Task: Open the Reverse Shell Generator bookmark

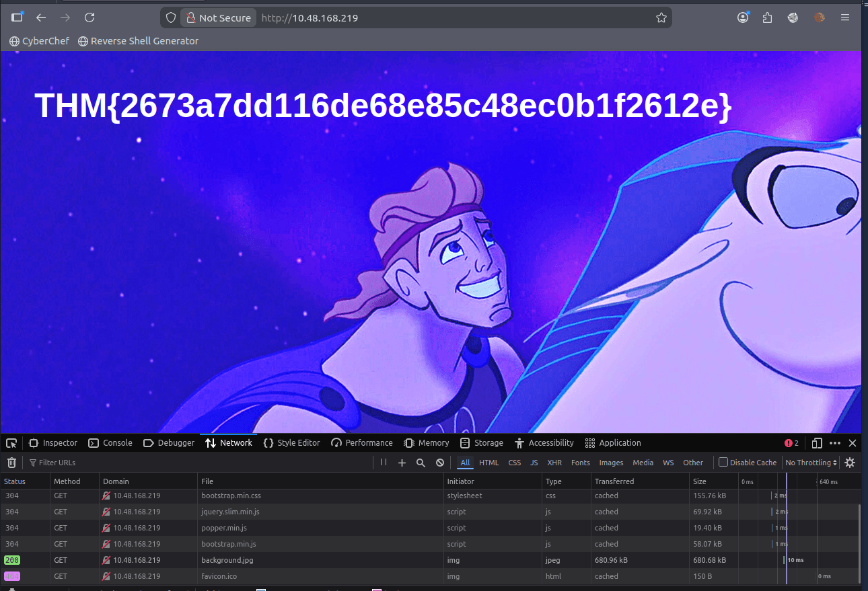Action: tap(138, 41)
